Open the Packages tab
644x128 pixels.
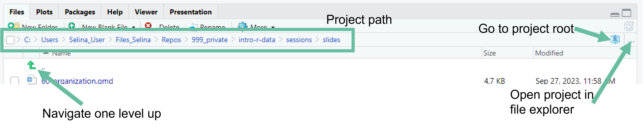[80, 12]
